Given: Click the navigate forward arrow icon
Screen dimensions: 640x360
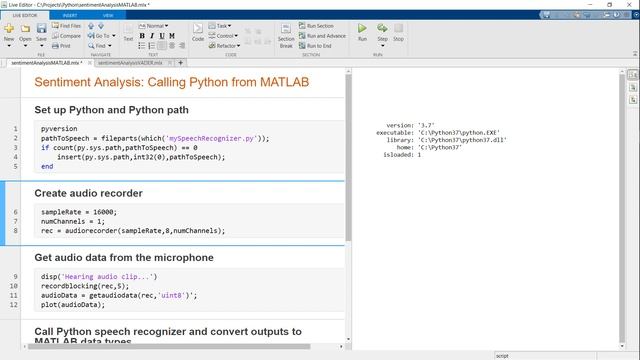Looking at the screenshot, I should (x=101, y=26).
